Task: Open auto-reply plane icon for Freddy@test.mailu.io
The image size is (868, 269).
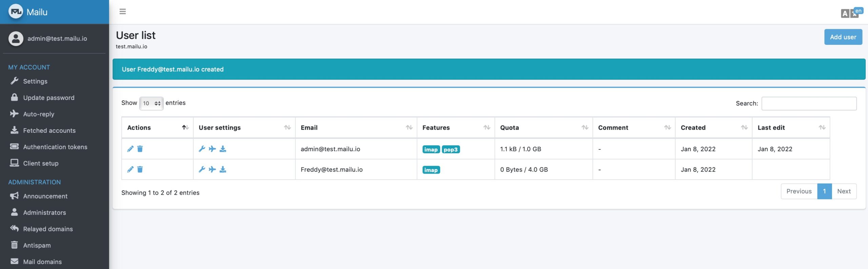Action: click(212, 169)
